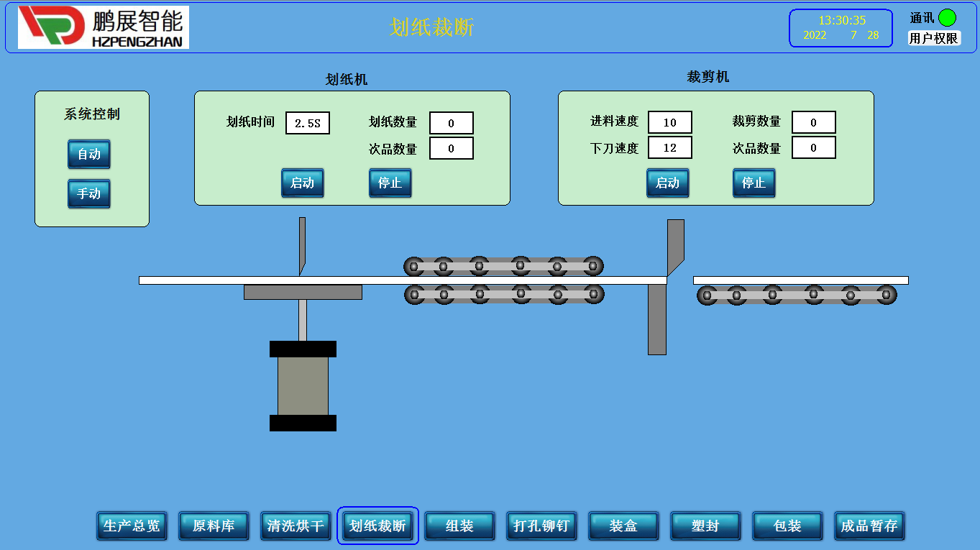Click the paper scoring cylinder graphic

tap(303, 386)
